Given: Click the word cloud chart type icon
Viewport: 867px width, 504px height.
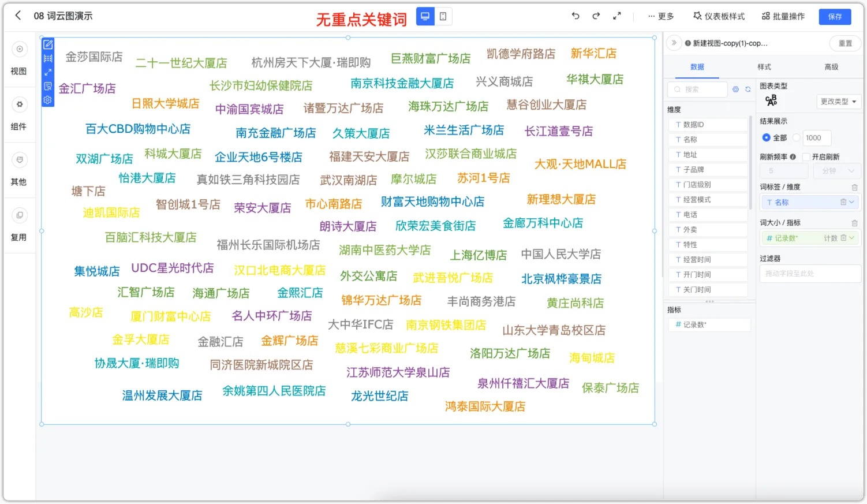Looking at the screenshot, I should (x=771, y=101).
